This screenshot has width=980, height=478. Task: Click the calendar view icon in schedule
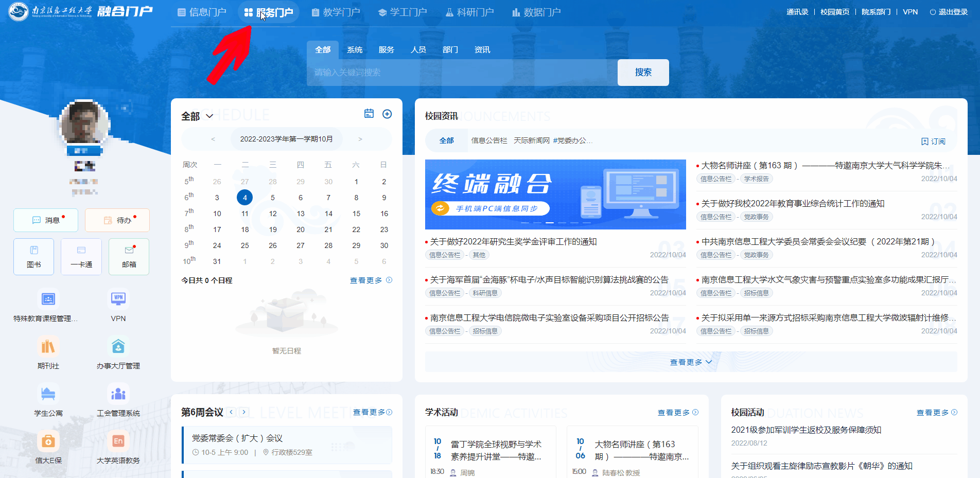369,114
